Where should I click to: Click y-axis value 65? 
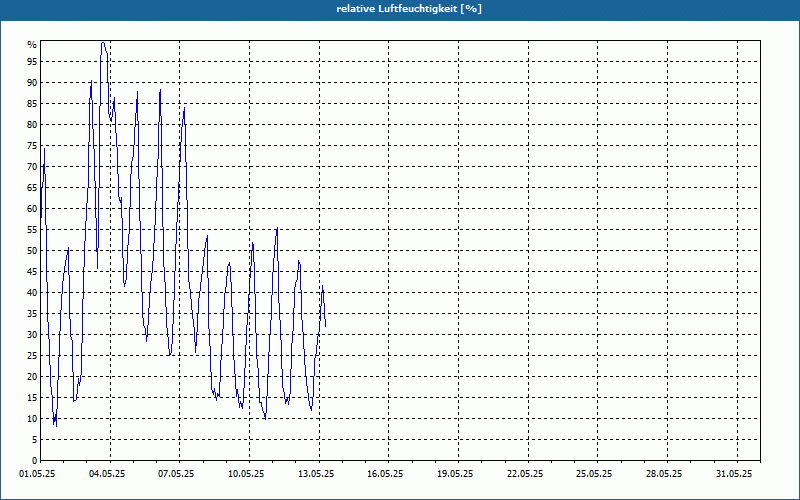pos(32,188)
